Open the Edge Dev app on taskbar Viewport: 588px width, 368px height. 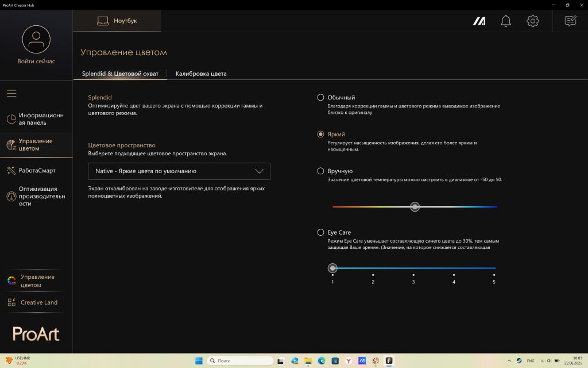(x=295, y=361)
